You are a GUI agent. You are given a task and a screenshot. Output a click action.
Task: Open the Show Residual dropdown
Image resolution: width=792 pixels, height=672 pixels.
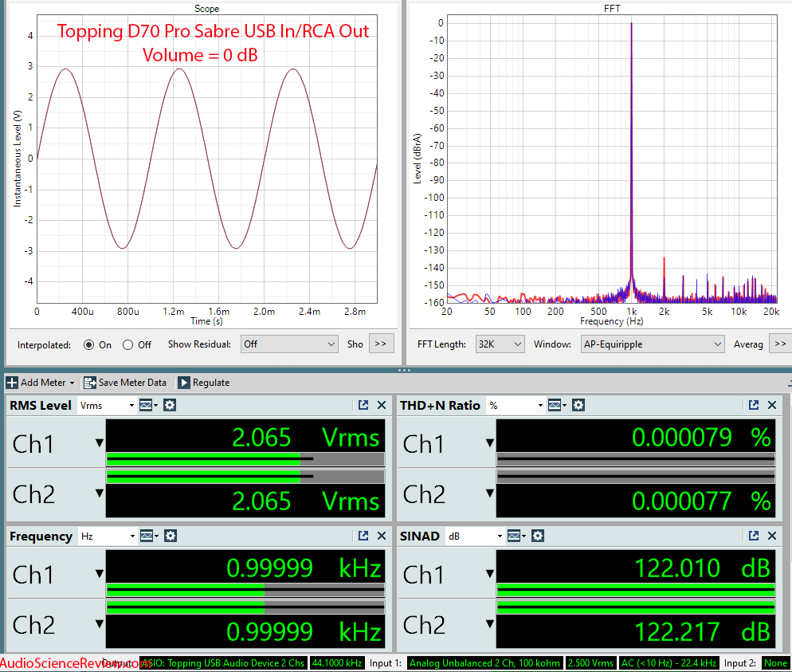289,344
